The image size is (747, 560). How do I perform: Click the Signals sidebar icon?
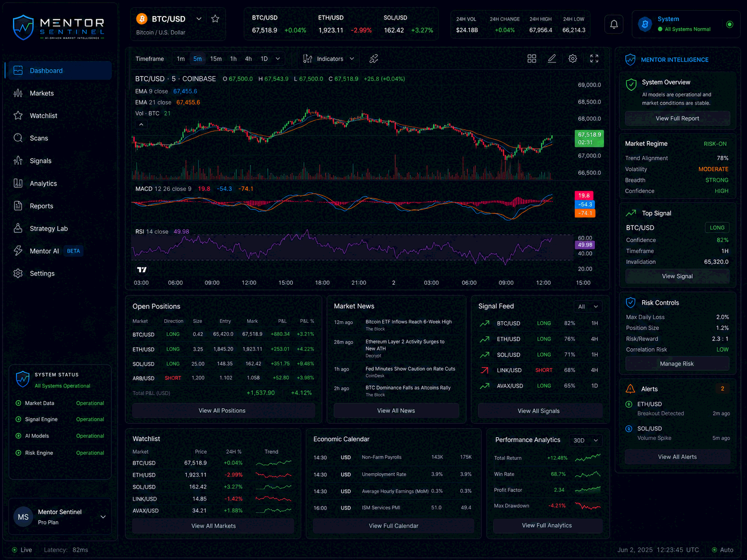pos(18,161)
